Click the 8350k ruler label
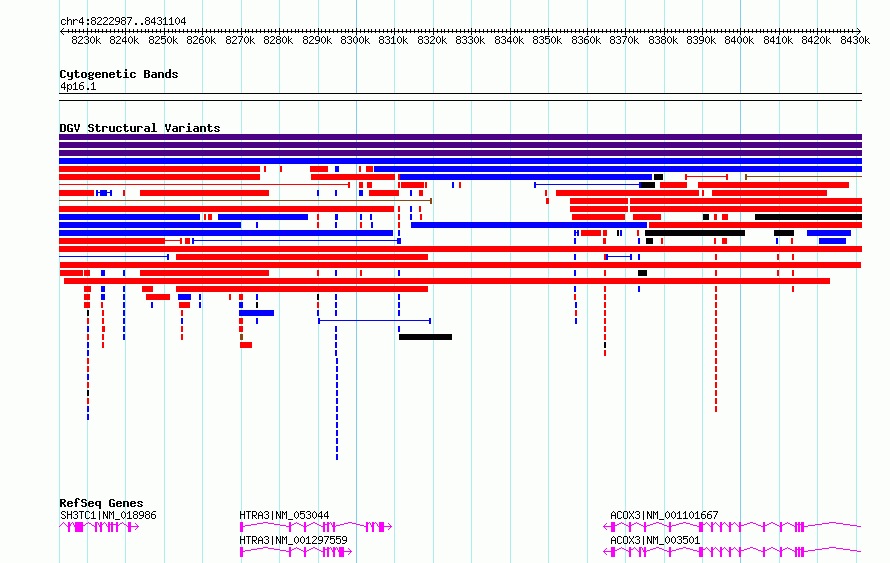Image resolution: width=890 pixels, height=563 pixels. coord(547,40)
